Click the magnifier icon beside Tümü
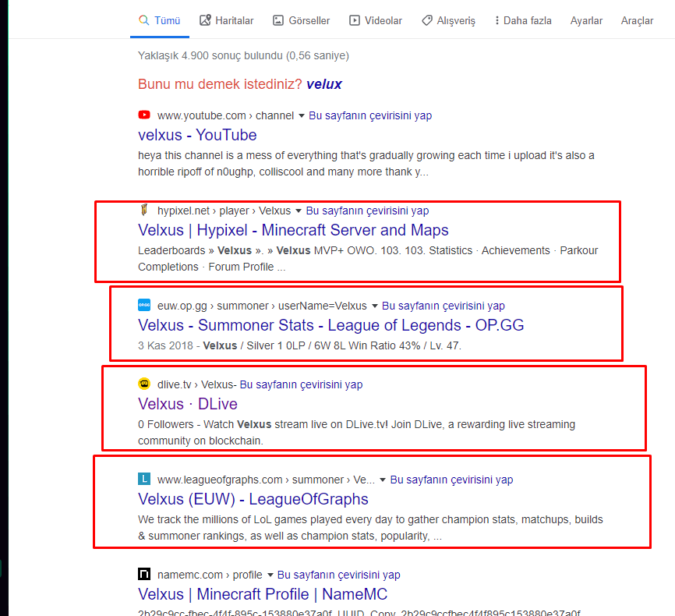This screenshot has width=675, height=616. [x=143, y=20]
